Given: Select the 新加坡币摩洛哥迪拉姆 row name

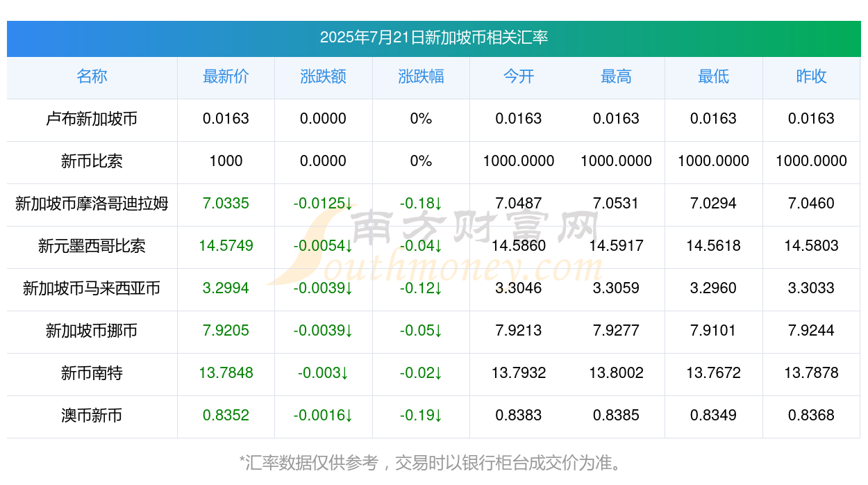Looking at the screenshot, I should (92, 204).
